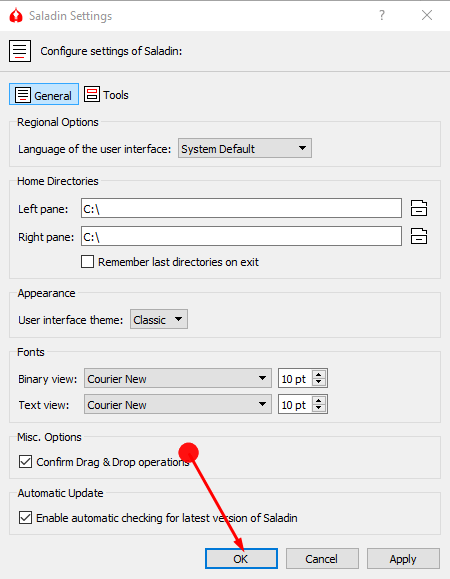Open the interface language dropdown
This screenshot has width=450, height=579.
(x=245, y=148)
